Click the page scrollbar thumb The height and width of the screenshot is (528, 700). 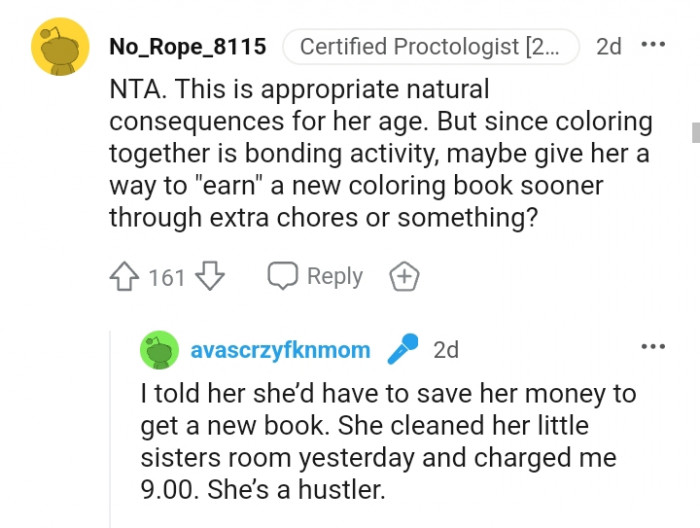click(x=695, y=132)
